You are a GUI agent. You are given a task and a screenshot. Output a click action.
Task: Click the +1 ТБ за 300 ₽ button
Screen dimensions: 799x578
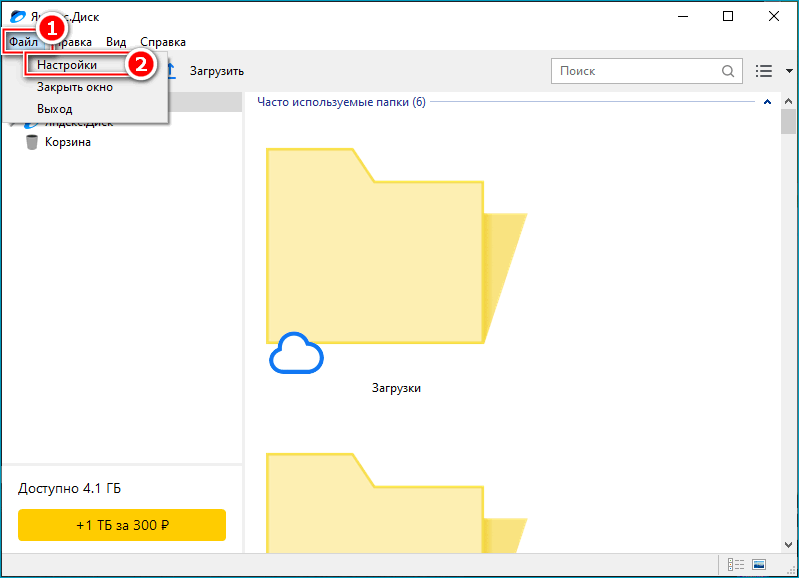[122, 525]
